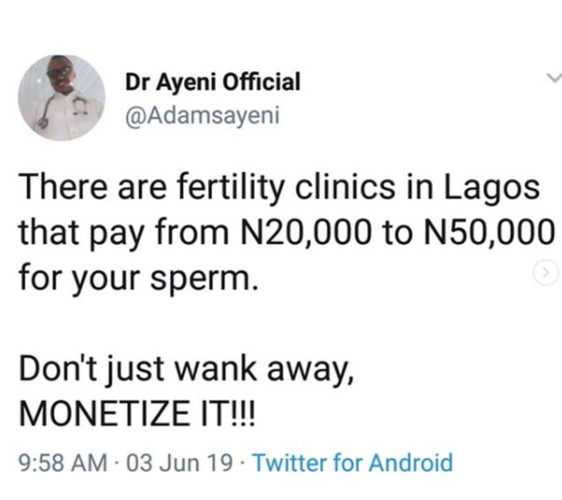Click the display name Dr Ayeni Official
562x500 pixels.
point(213,82)
